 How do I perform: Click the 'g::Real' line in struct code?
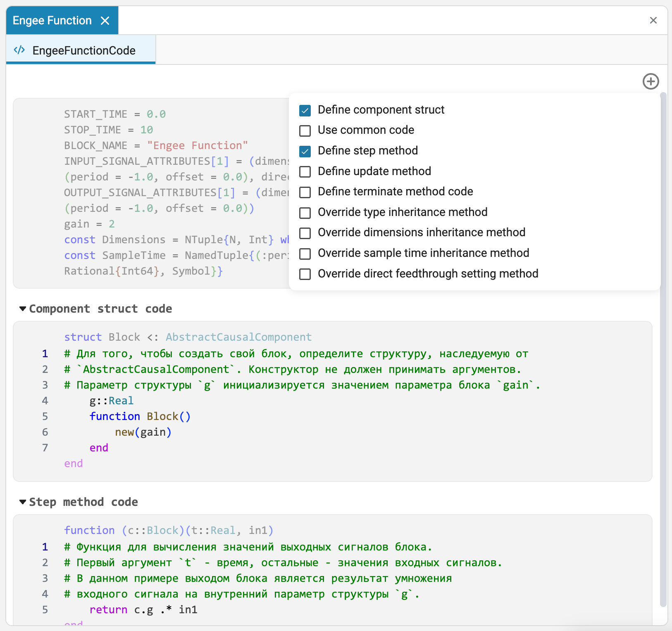(x=112, y=401)
